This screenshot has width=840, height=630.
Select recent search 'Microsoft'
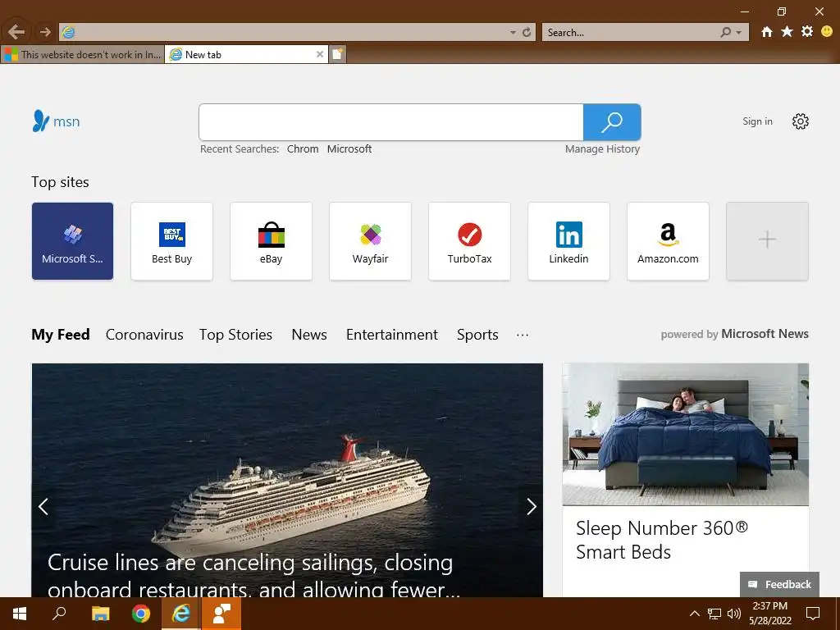[x=349, y=149]
